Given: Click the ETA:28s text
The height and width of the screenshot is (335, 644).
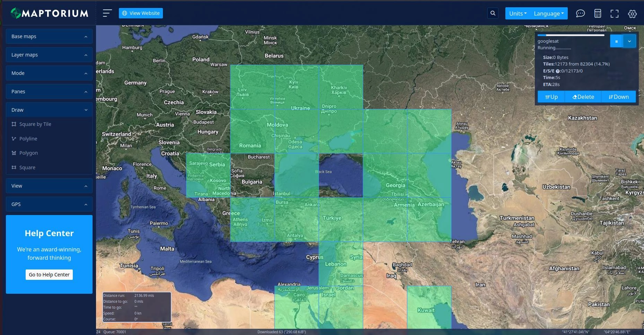Looking at the screenshot, I should (x=551, y=84).
